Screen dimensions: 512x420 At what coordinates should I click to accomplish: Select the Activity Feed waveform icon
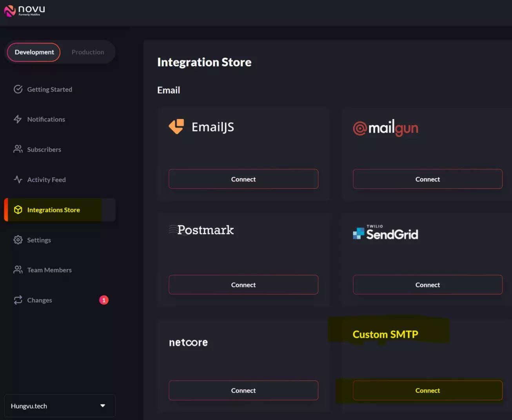pos(18,179)
